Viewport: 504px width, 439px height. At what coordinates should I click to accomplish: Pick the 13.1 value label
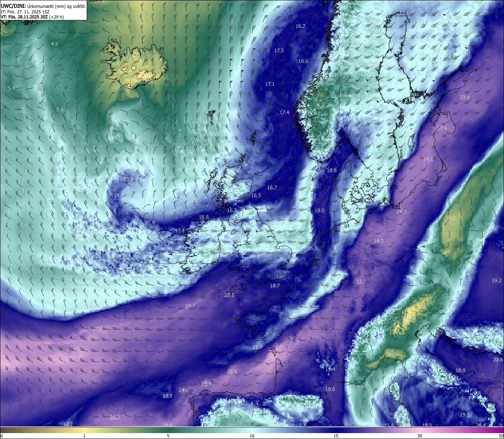pos(167,396)
